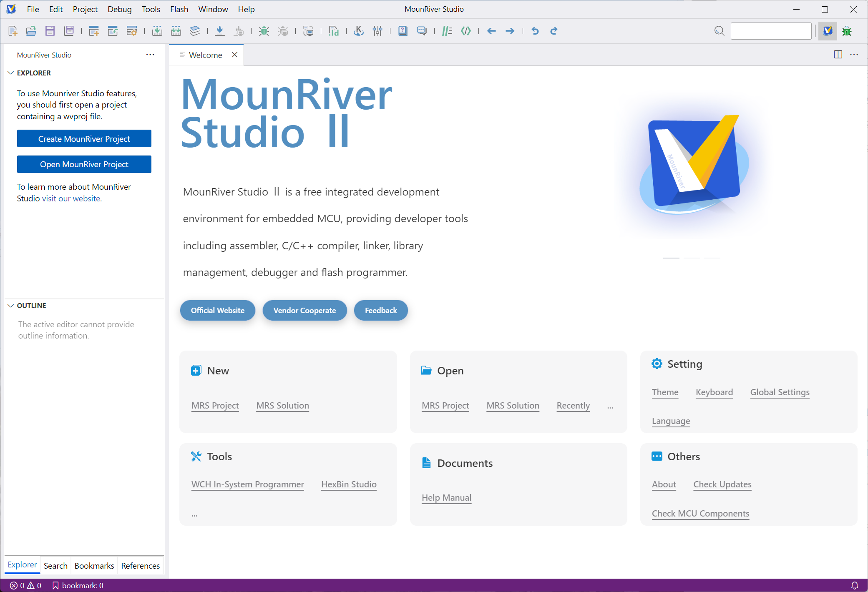
Task: Click Create MounRiver Project button
Action: click(x=84, y=139)
